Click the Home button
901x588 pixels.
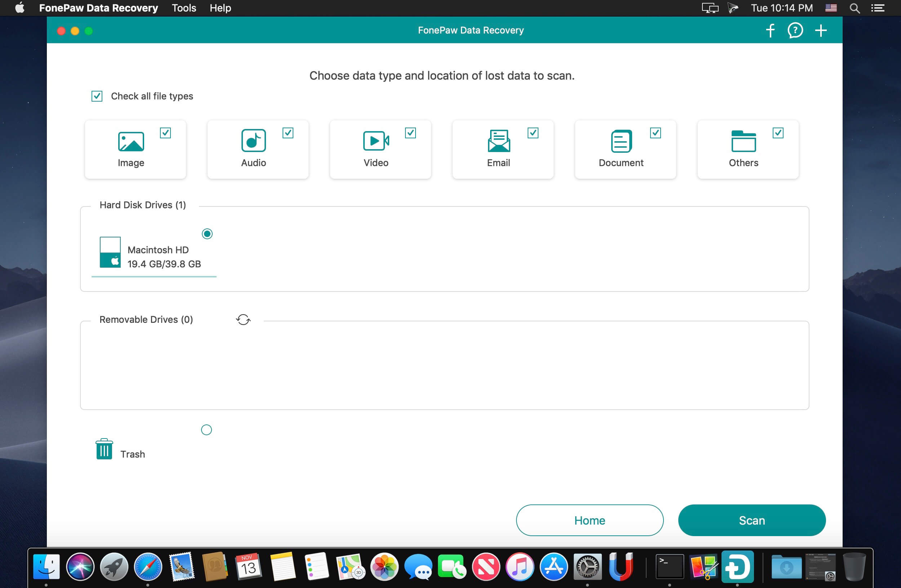(x=590, y=520)
